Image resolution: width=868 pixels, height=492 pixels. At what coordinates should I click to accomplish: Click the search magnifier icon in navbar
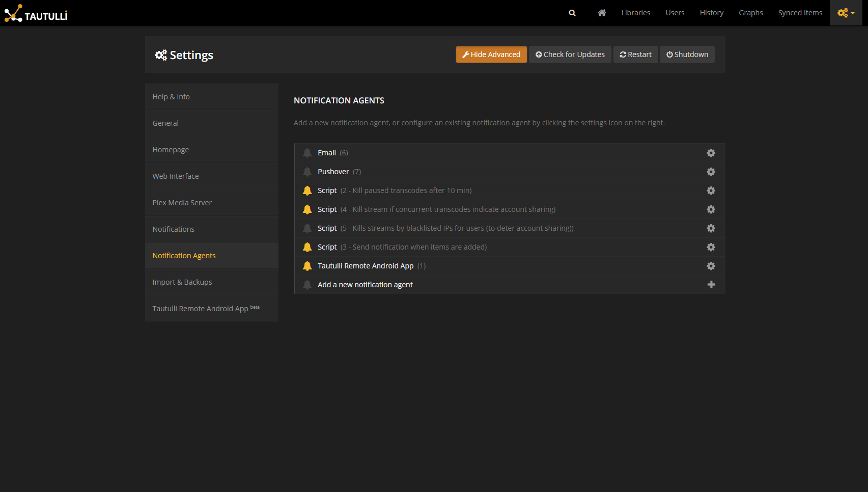[572, 13]
